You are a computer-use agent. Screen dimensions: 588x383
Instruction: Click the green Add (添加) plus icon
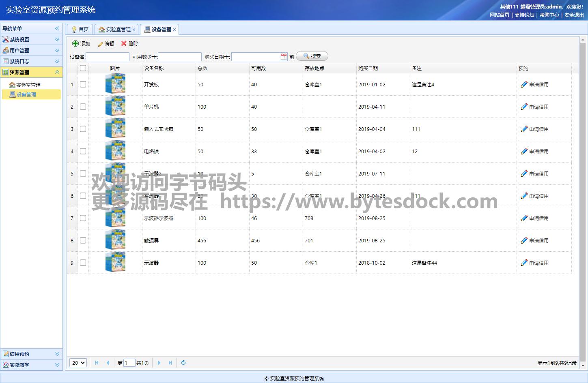tap(75, 44)
